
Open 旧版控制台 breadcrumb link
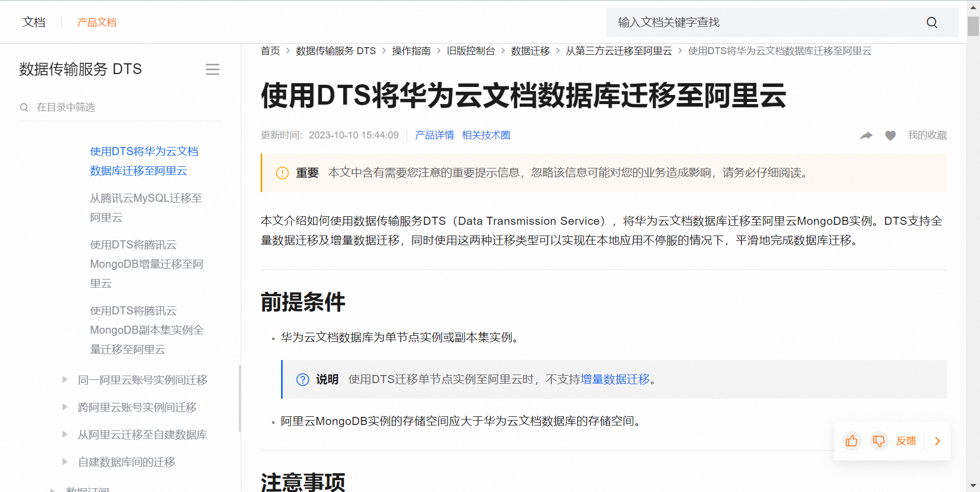click(471, 51)
